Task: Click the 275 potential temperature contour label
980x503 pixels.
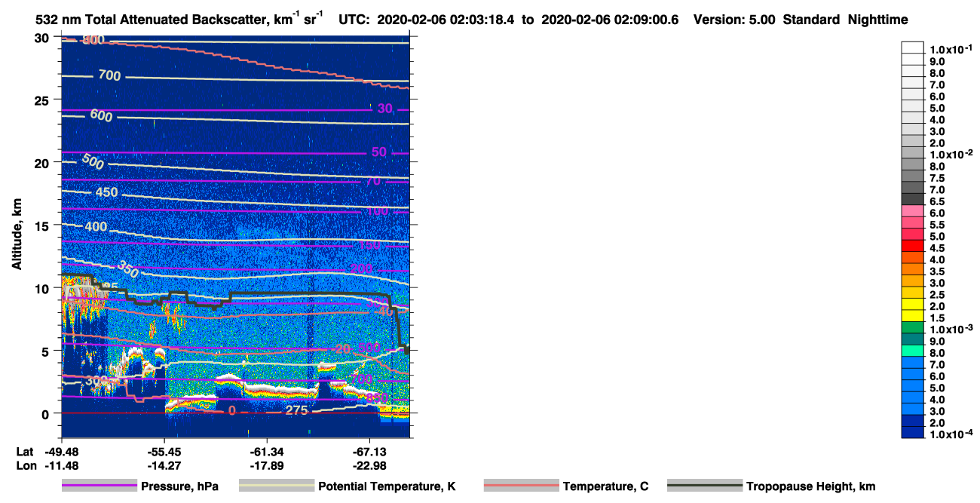Action: 298,410
